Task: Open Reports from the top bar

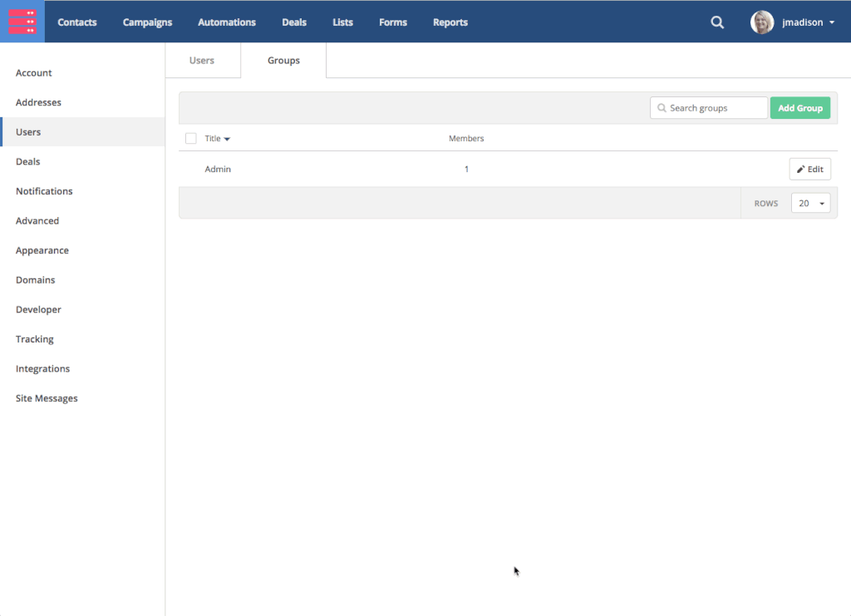Action: [x=450, y=22]
